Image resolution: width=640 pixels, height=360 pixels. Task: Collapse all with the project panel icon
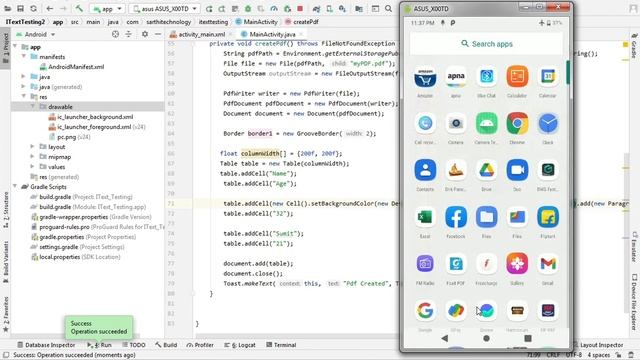click(129, 34)
